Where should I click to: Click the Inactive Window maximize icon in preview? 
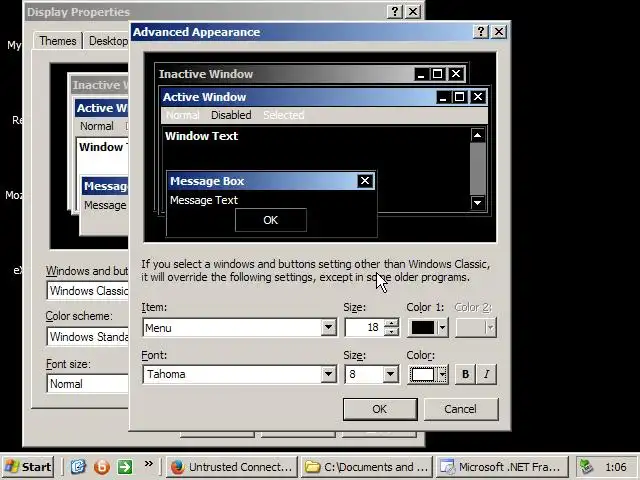437,74
